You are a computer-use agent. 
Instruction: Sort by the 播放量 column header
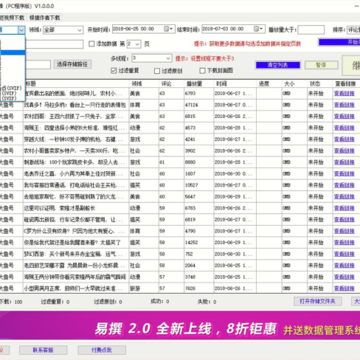199,84
